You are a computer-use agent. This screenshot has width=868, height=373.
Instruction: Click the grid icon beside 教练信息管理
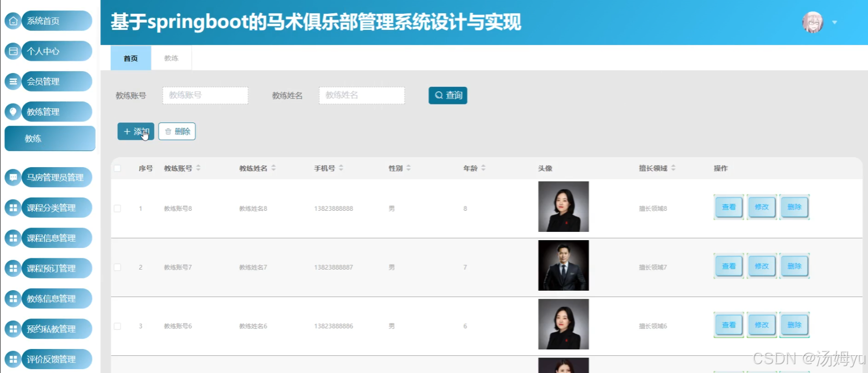[x=13, y=298]
